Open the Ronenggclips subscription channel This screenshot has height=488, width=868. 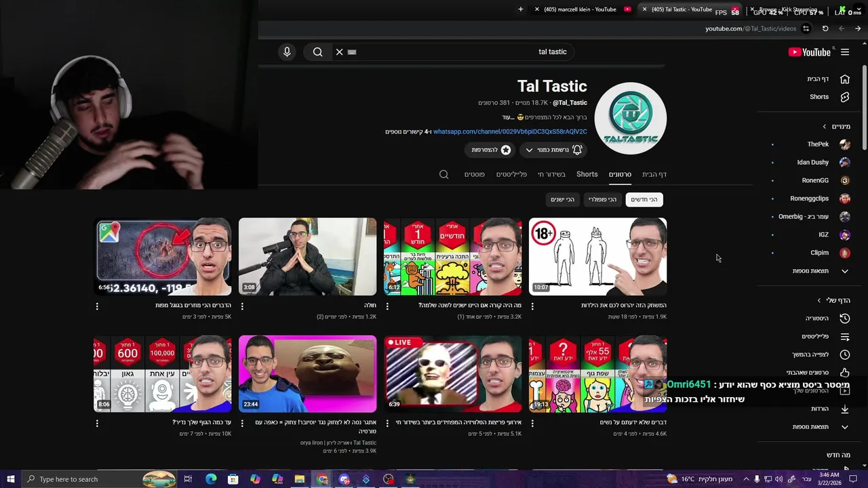tap(819, 199)
